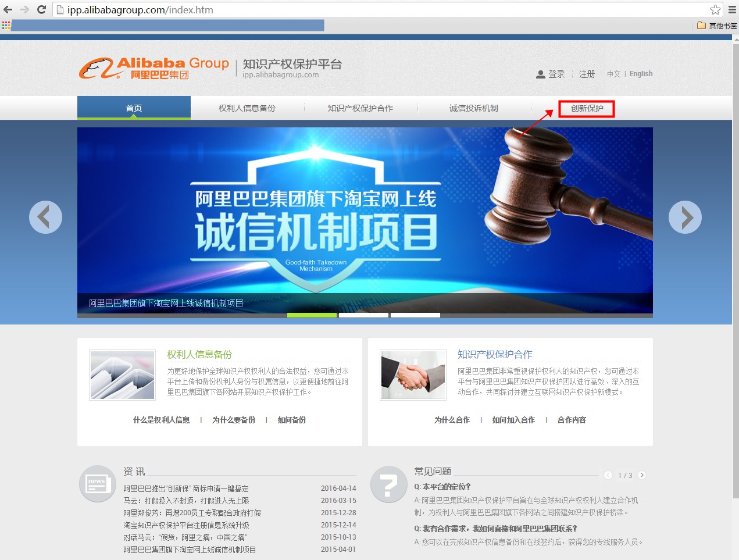The image size is (739, 560).
Task: Open the 知识产权保护合作 nav tab
Action: pyautogui.click(x=360, y=108)
